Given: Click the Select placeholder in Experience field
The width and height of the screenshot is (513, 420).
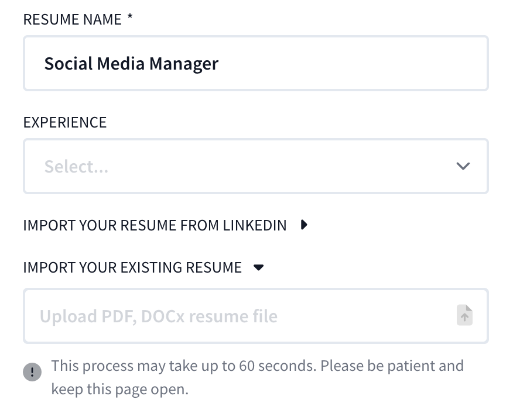Looking at the screenshot, I should click(76, 166).
